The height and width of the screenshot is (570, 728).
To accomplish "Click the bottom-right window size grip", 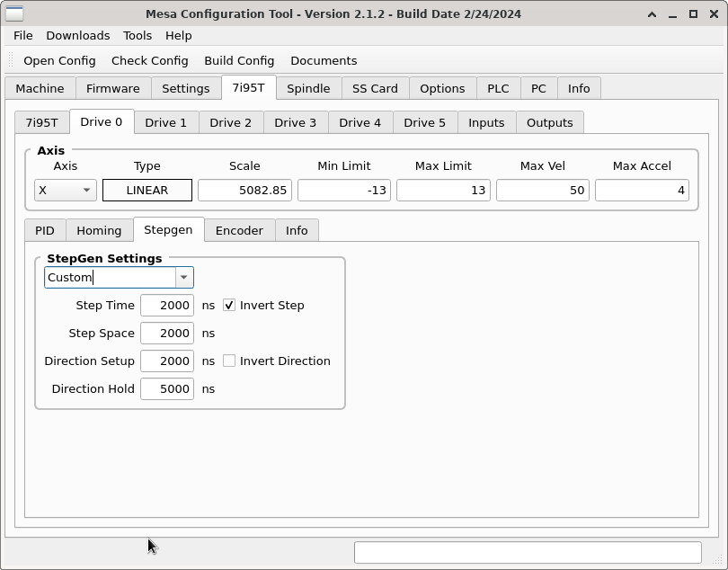I will [x=718, y=561].
